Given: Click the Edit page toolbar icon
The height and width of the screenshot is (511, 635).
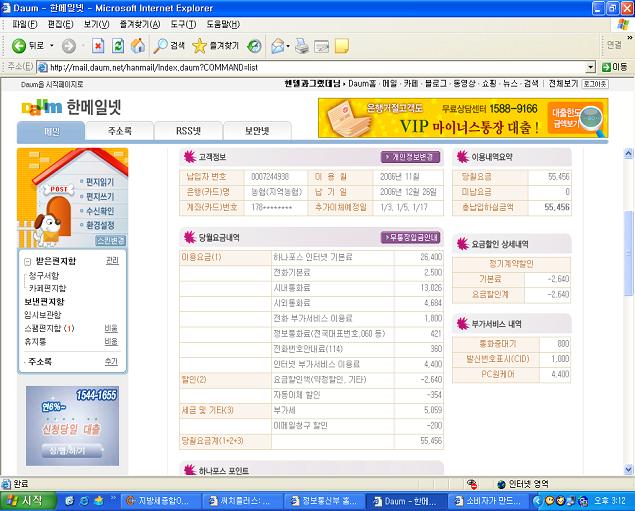Looking at the screenshot, I should tap(322, 47).
